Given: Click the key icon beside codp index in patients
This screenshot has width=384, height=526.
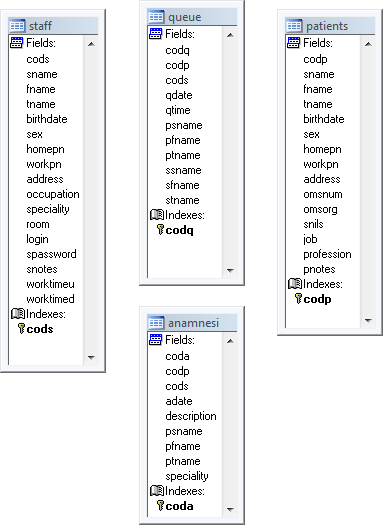Looking at the screenshot, I should click(x=298, y=298).
